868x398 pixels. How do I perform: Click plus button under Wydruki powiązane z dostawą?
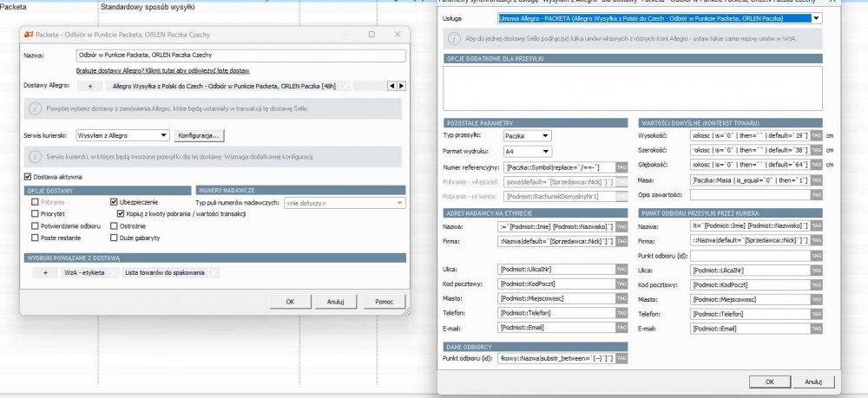[x=45, y=272]
